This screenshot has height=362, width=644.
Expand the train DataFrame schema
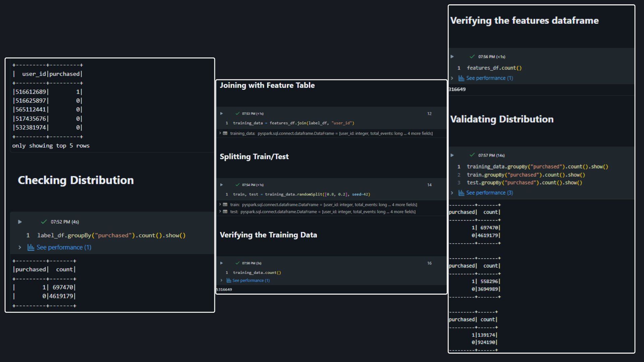(x=220, y=204)
